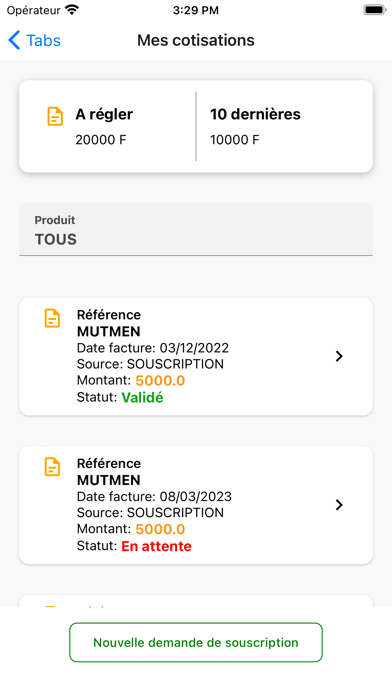The image size is (392, 696).
Task: Go back to Tabs
Action: tap(34, 40)
